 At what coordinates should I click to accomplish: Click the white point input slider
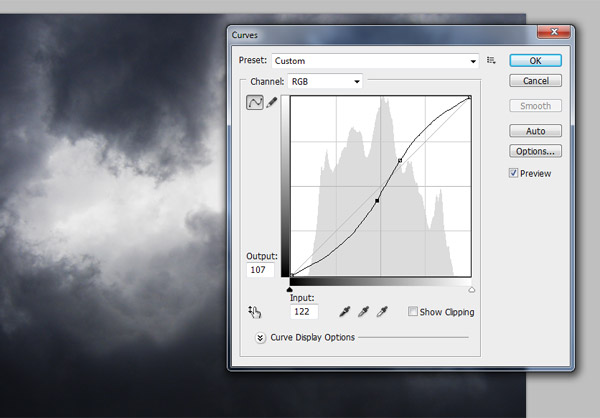point(471,290)
